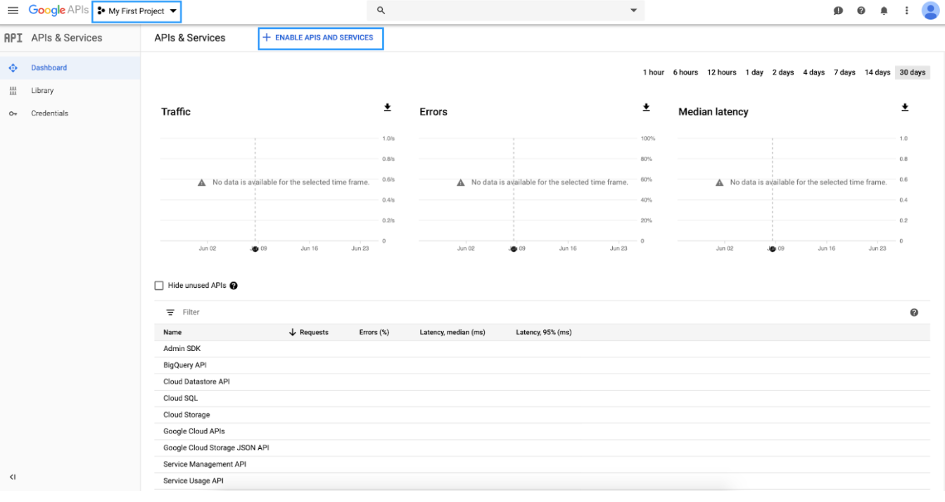This screenshot has width=945, height=502.
Task: Set time range to 30 days
Action: click(912, 72)
